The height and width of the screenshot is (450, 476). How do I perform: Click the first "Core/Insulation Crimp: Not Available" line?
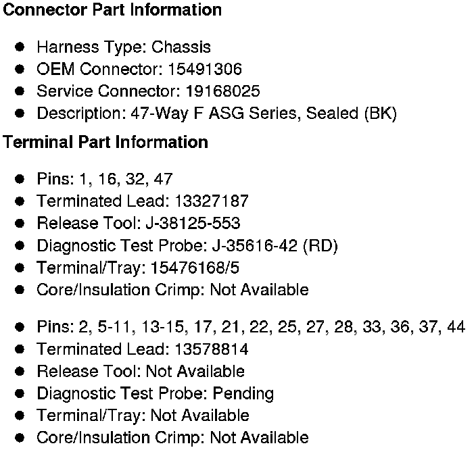pos(172,290)
